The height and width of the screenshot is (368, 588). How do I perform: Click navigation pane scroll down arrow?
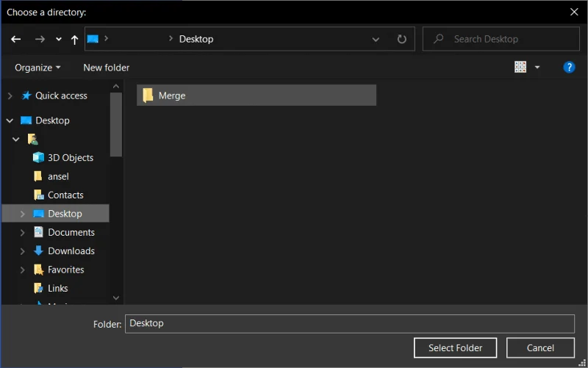[x=116, y=298]
